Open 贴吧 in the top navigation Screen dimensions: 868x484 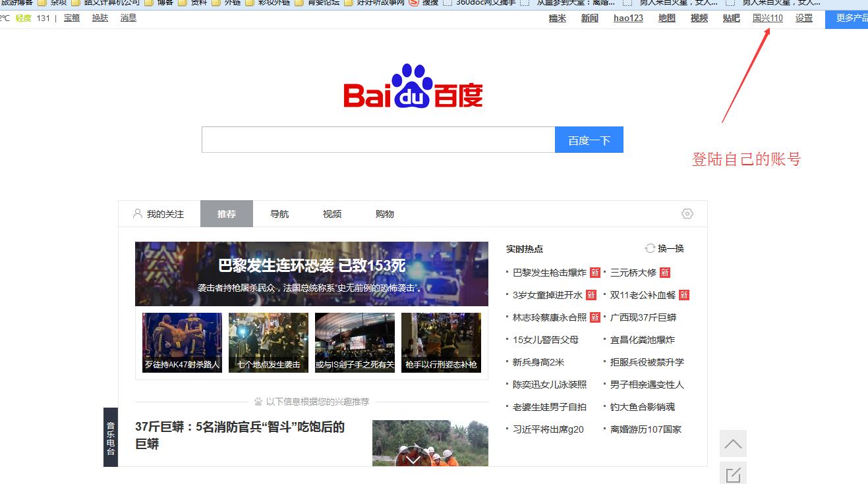(732, 18)
